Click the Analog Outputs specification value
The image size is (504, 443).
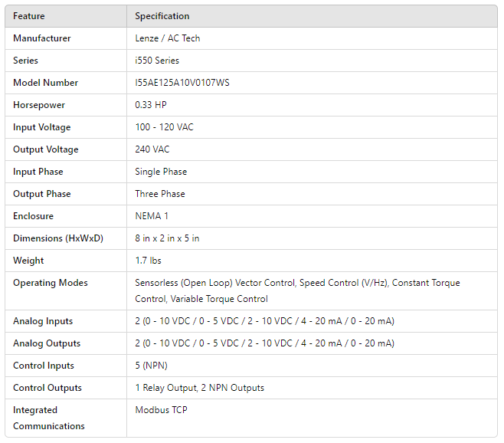click(264, 343)
